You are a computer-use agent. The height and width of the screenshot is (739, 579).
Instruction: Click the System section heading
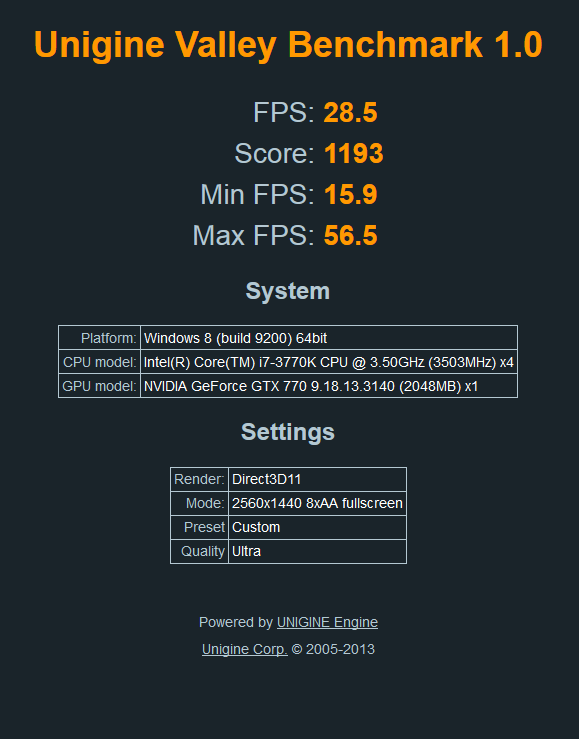pyautogui.click(x=288, y=291)
